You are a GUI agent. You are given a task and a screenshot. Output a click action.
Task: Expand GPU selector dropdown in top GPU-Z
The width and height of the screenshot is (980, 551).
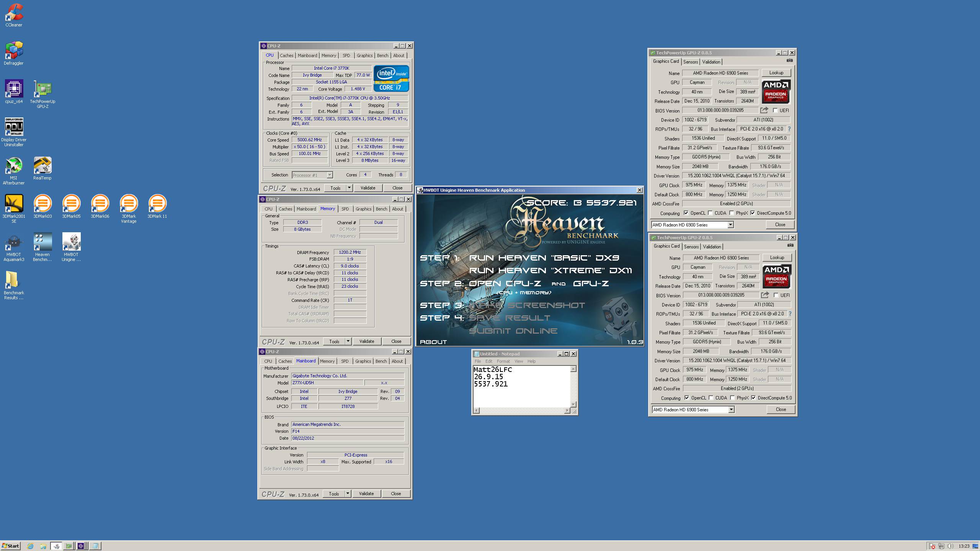pyautogui.click(x=730, y=225)
